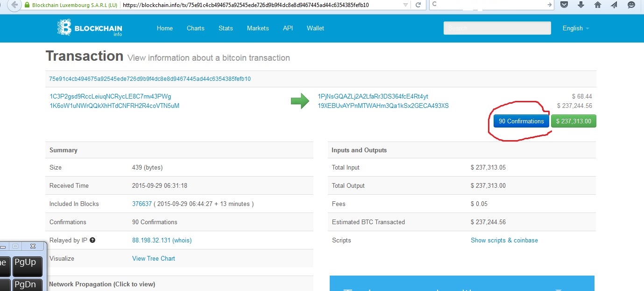The height and width of the screenshot is (291, 644).
Task: Click Received Time 2015-09-29 06:31:18
Action: [x=160, y=185]
